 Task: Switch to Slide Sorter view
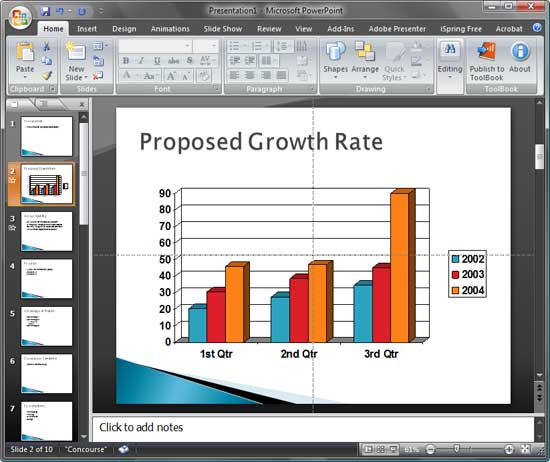(381, 449)
